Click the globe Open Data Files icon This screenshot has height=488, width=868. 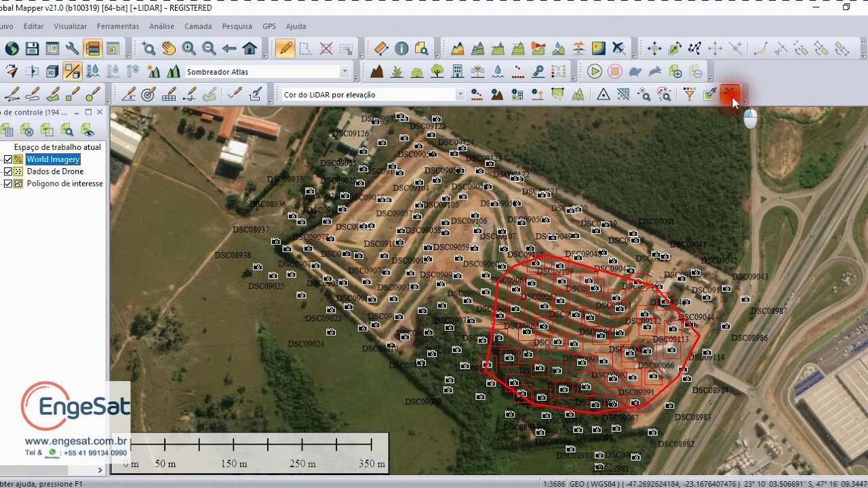[12, 49]
